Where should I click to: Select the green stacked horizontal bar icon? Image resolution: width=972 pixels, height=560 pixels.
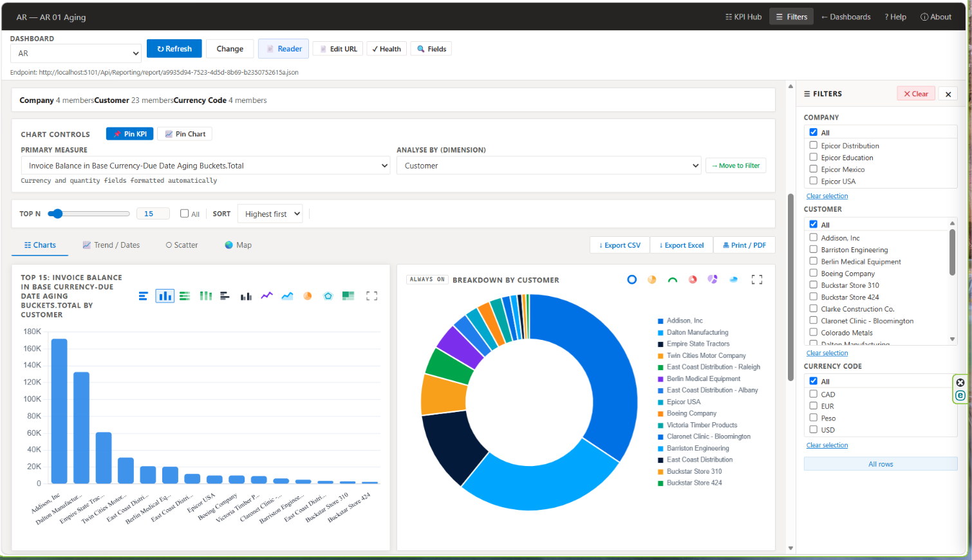[185, 296]
